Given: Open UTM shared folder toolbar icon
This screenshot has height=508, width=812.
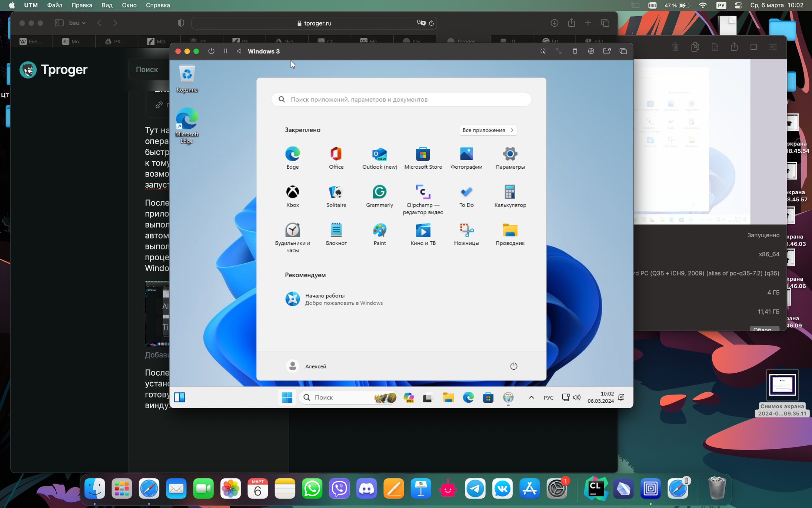Looking at the screenshot, I should pos(607,51).
